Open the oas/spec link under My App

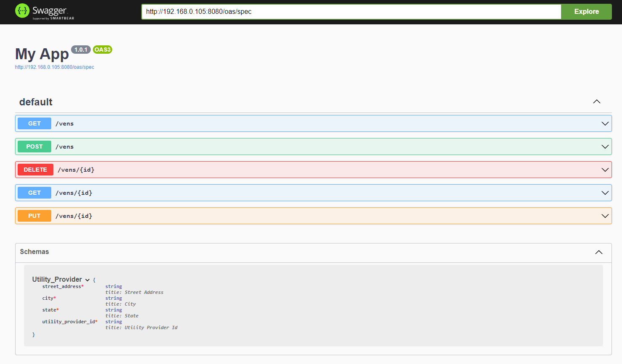pos(54,67)
